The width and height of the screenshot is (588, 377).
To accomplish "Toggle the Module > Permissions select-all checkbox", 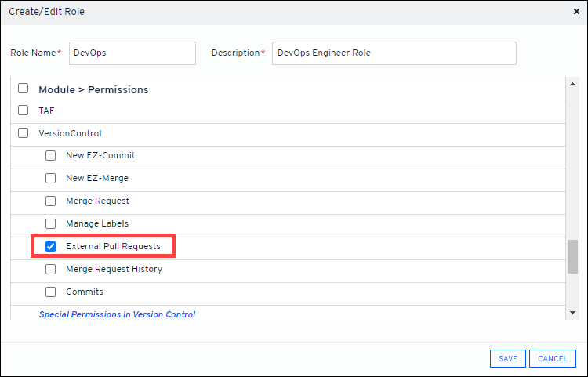I will coord(24,89).
